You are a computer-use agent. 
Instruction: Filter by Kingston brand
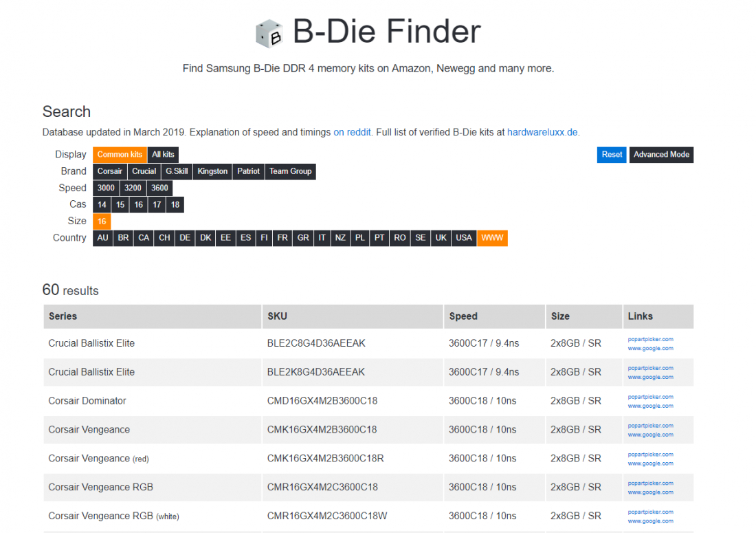(x=212, y=171)
